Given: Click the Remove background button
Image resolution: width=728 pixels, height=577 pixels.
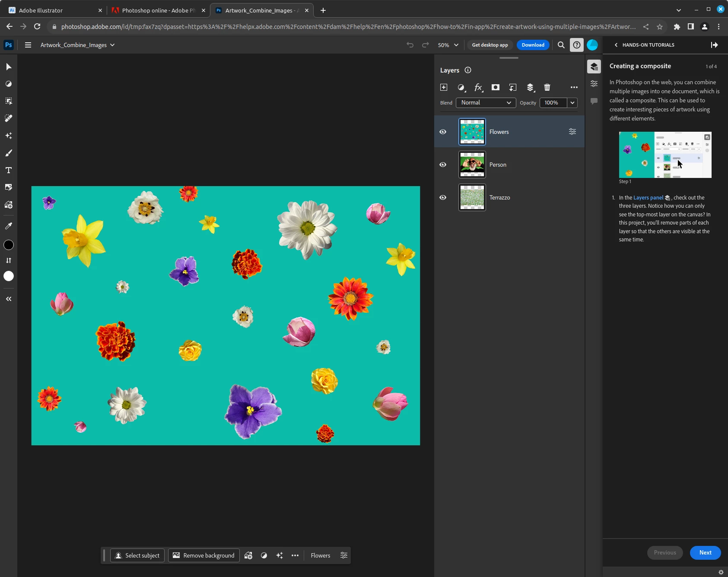Looking at the screenshot, I should coord(204,555).
